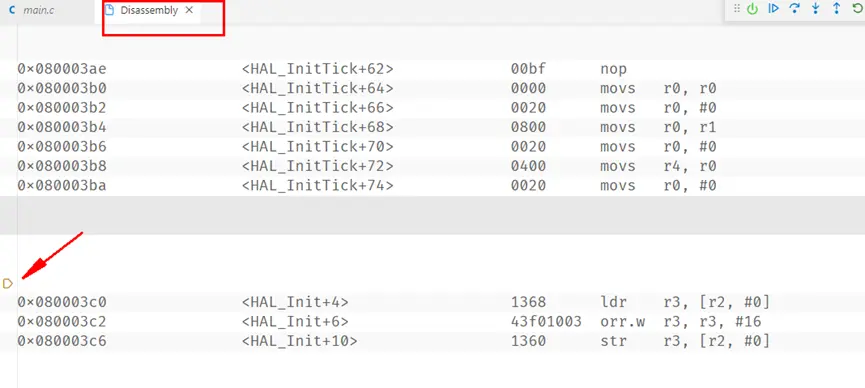Screen dimensions: 865x388
Task: Grab the debug toolbar drag handle dots
Action: (x=736, y=8)
